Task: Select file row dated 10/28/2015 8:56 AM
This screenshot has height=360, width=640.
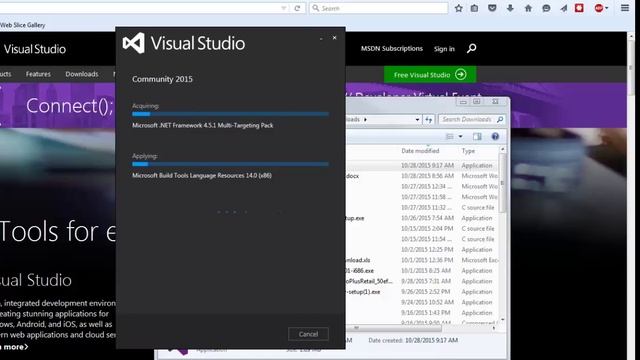Action: 422,176
